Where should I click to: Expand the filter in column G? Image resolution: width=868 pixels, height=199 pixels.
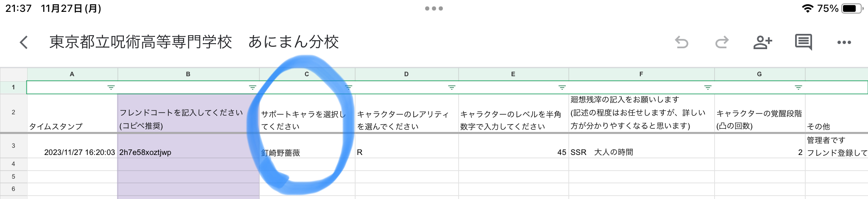click(x=798, y=88)
